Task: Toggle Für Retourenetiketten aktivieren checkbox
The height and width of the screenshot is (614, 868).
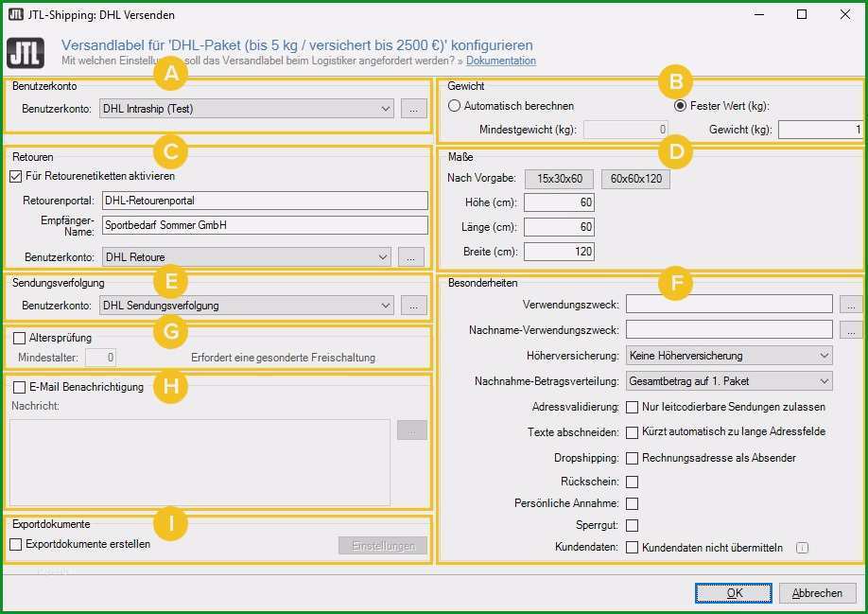Action: coord(16,177)
